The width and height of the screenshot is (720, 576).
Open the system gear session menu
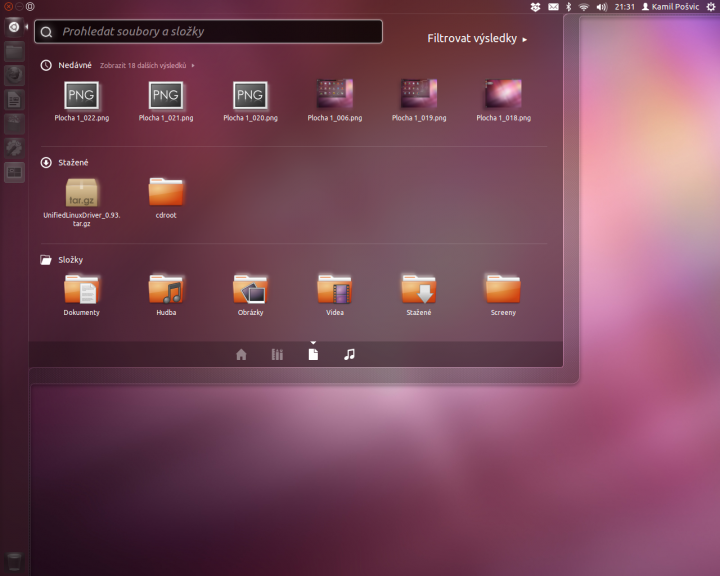(x=708, y=7)
